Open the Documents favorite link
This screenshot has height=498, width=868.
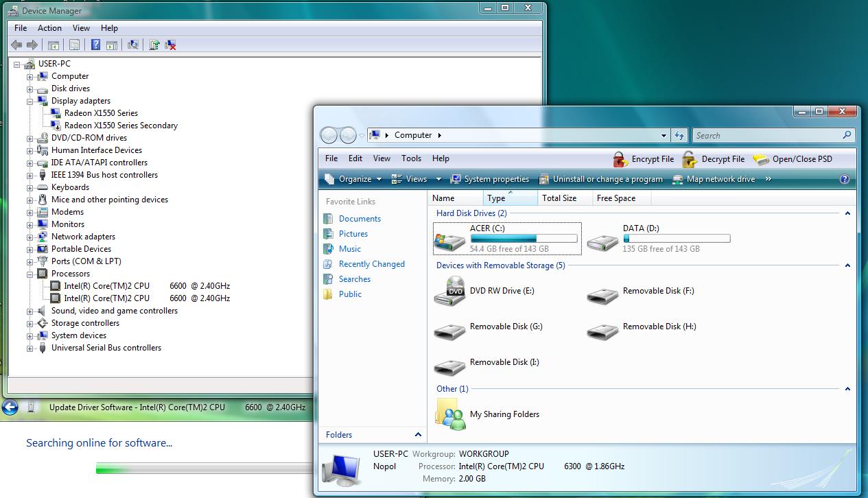point(360,219)
